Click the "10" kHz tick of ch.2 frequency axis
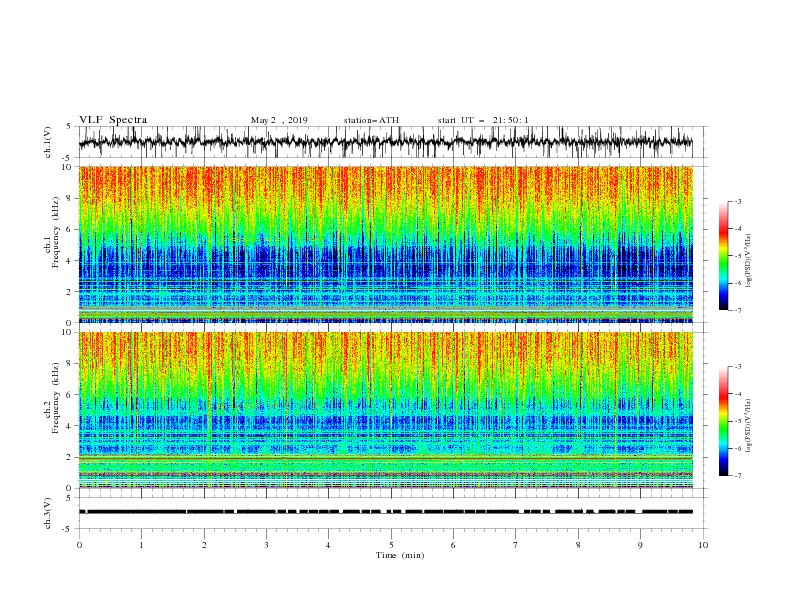 point(68,332)
